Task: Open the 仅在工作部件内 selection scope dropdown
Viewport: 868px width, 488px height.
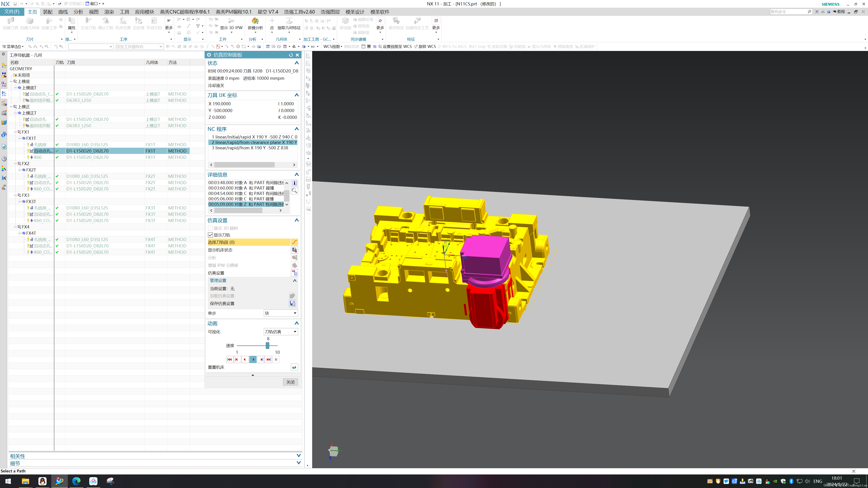Action: 139,47
